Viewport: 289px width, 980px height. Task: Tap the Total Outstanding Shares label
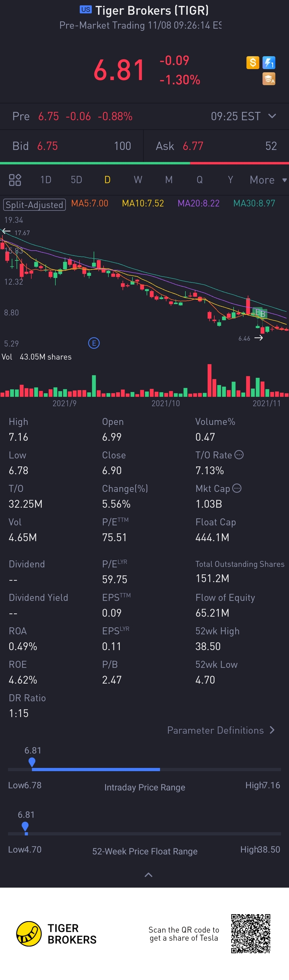click(x=240, y=564)
